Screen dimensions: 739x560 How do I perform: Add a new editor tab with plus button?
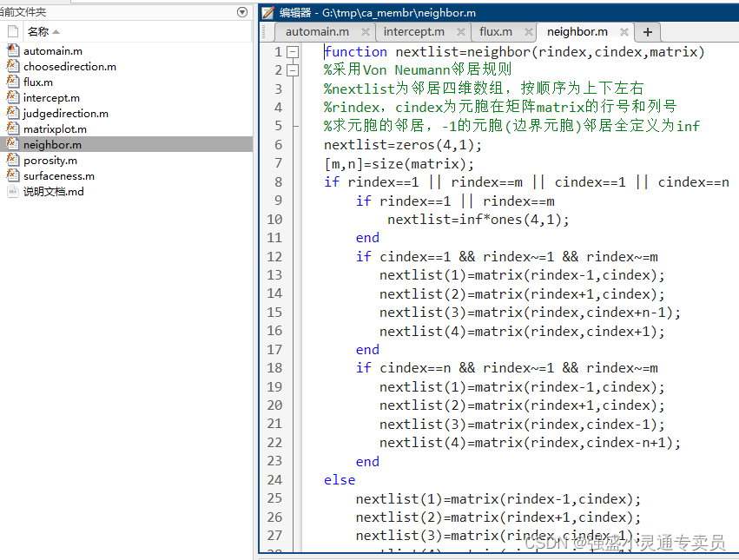(648, 32)
